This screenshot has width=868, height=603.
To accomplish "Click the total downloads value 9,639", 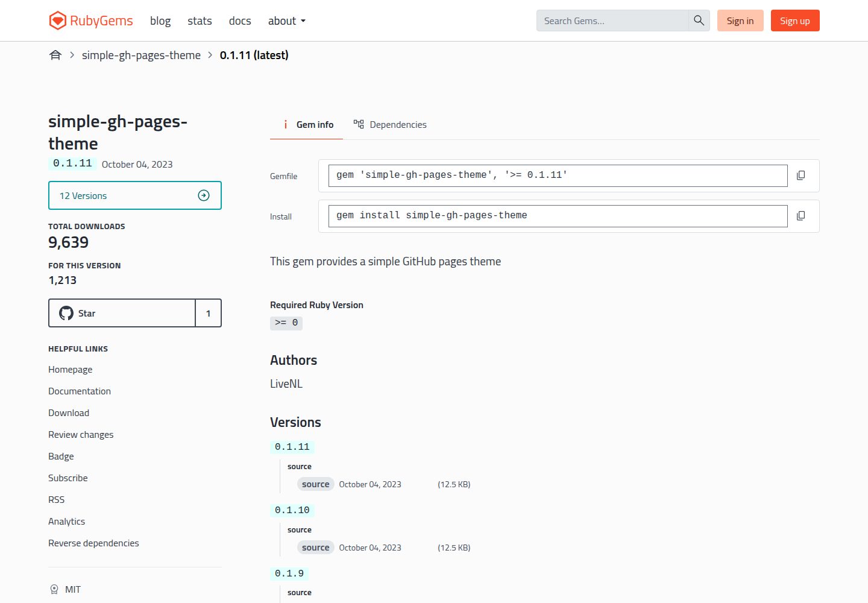I will [69, 242].
